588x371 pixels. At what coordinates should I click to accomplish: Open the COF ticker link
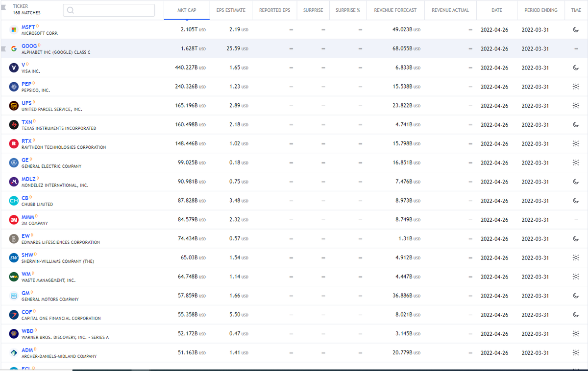click(27, 312)
